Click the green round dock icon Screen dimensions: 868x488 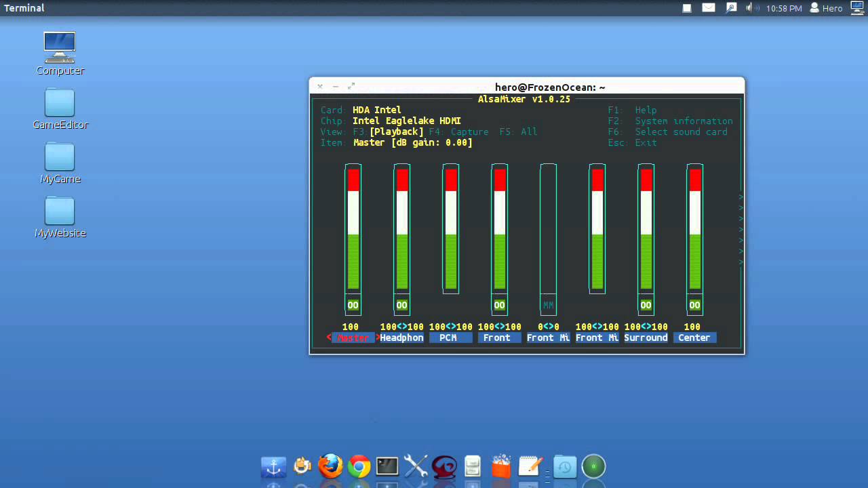coord(593,466)
